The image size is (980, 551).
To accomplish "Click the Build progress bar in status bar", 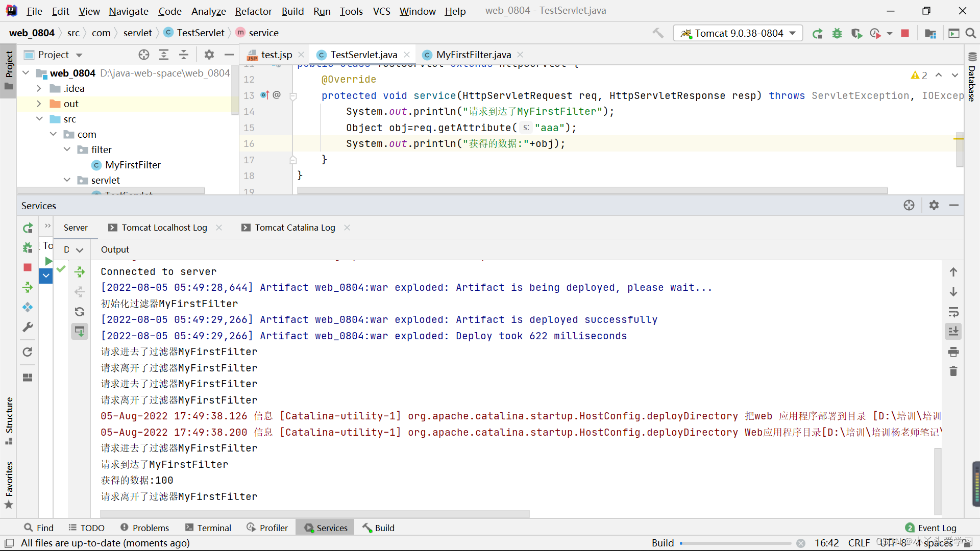I will tap(736, 543).
